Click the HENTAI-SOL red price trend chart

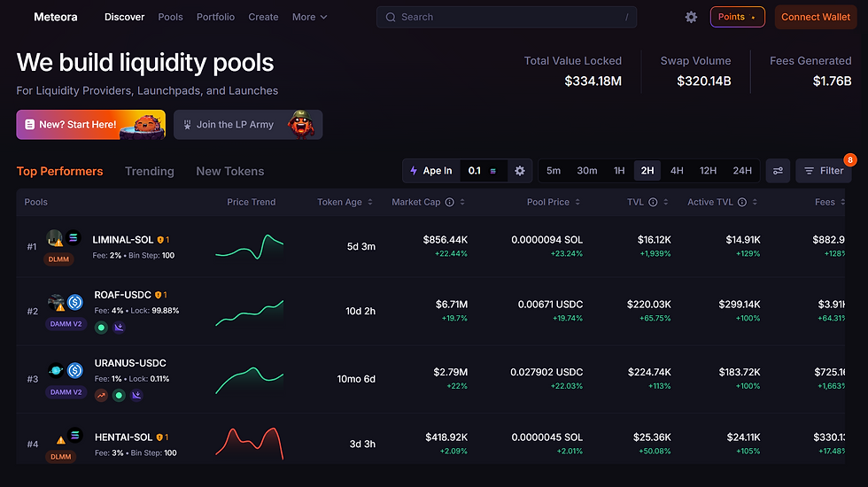[x=249, y=444]
